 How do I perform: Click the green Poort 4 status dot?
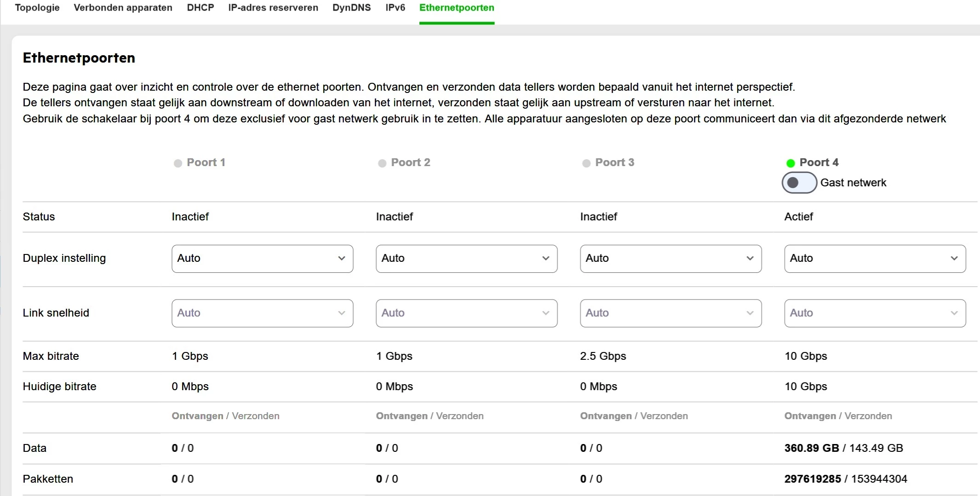pos(791,163)
